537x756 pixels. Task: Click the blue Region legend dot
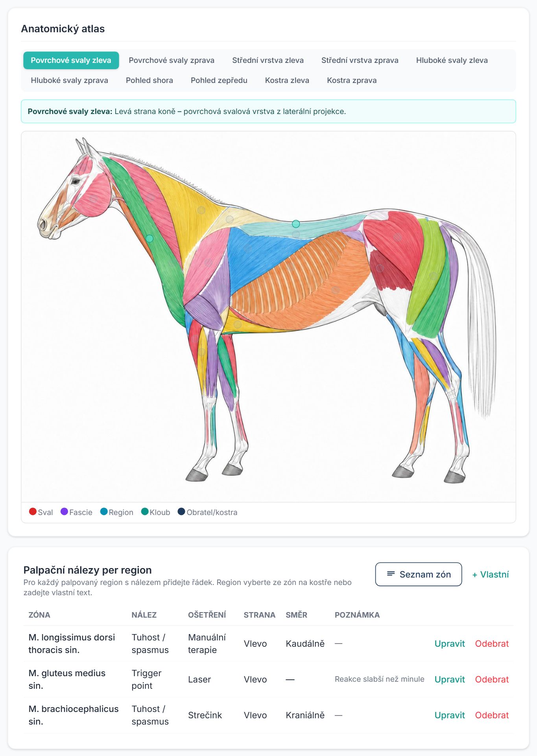tap(104, 511)
